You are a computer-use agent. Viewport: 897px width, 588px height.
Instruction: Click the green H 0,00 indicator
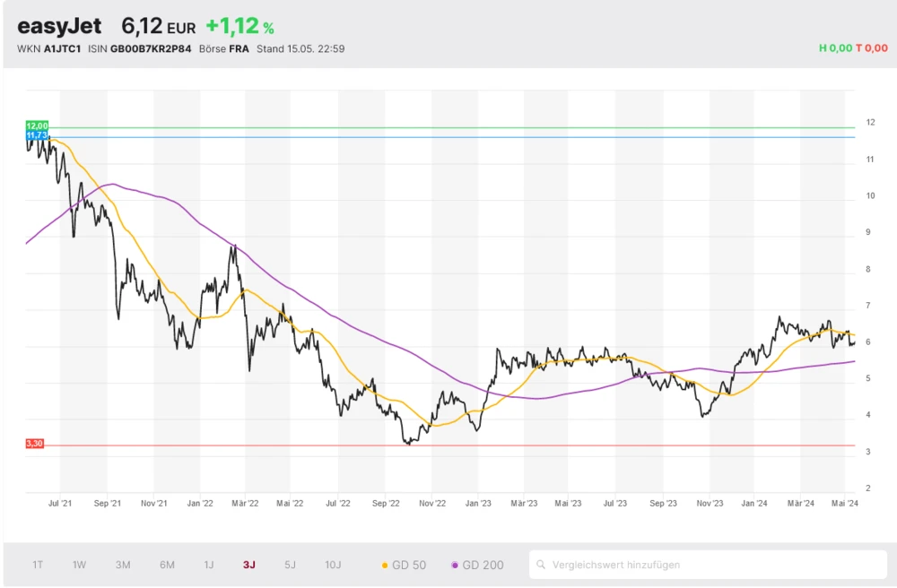[834, 48]
